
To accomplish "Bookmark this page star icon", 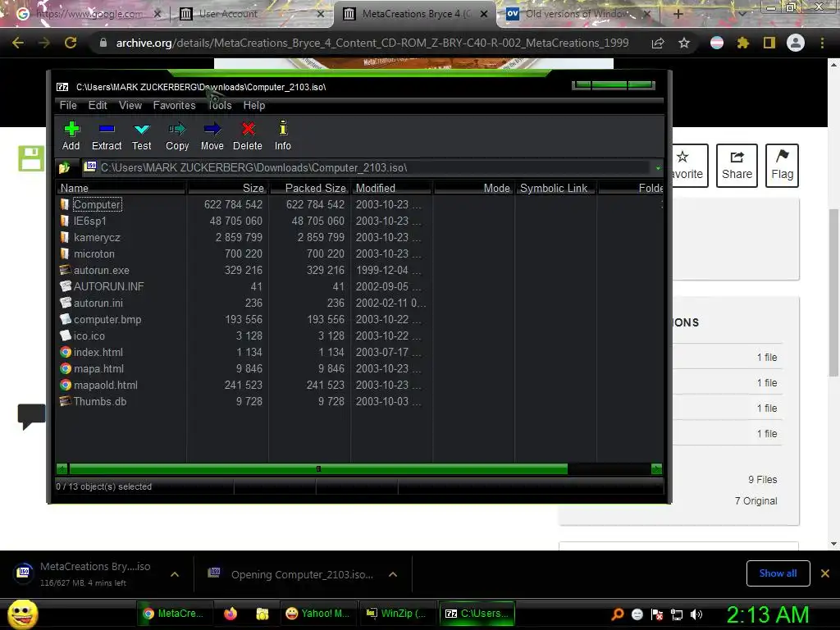I will click(x=684, y=43).
